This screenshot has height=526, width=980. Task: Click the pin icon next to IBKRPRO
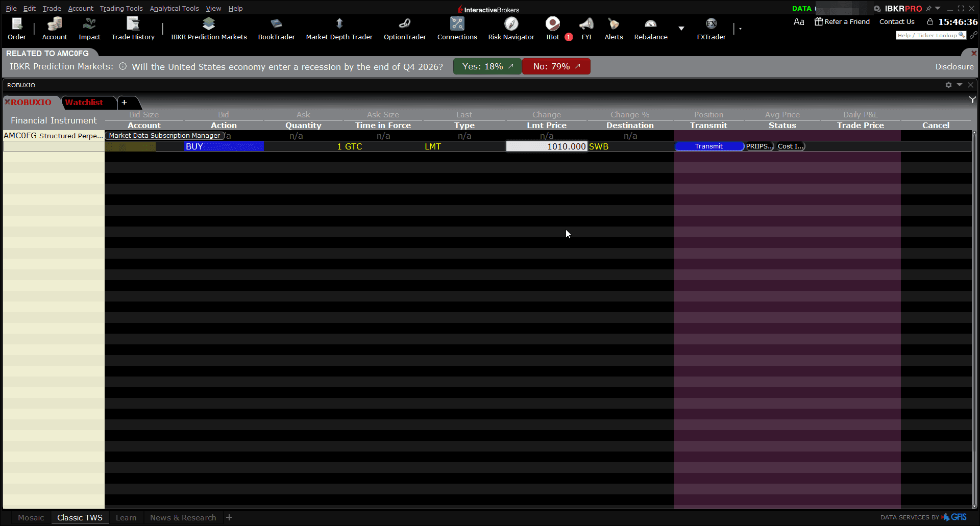[x=928, y=9]
